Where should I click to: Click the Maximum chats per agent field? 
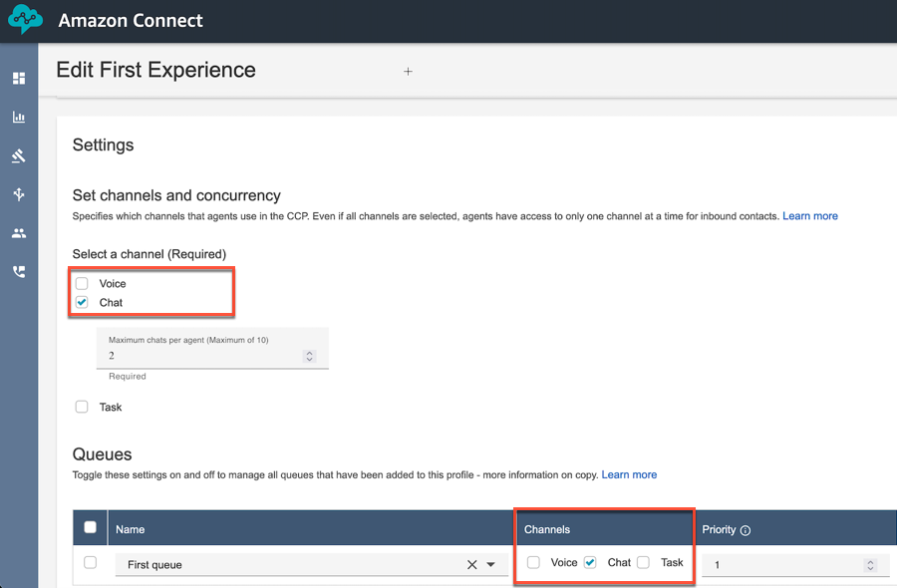pyautogui.click(x=213, y=349)
